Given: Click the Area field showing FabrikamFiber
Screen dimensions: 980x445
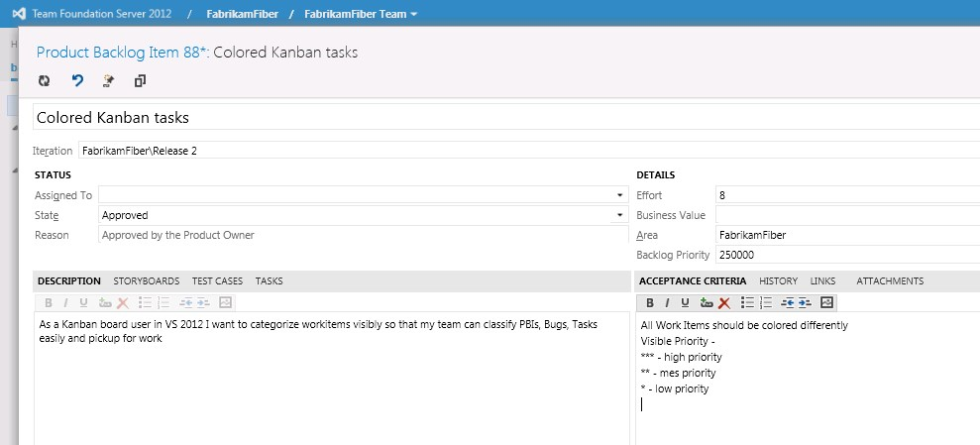Looking at the screenshot, I should [x=847, y=235].
